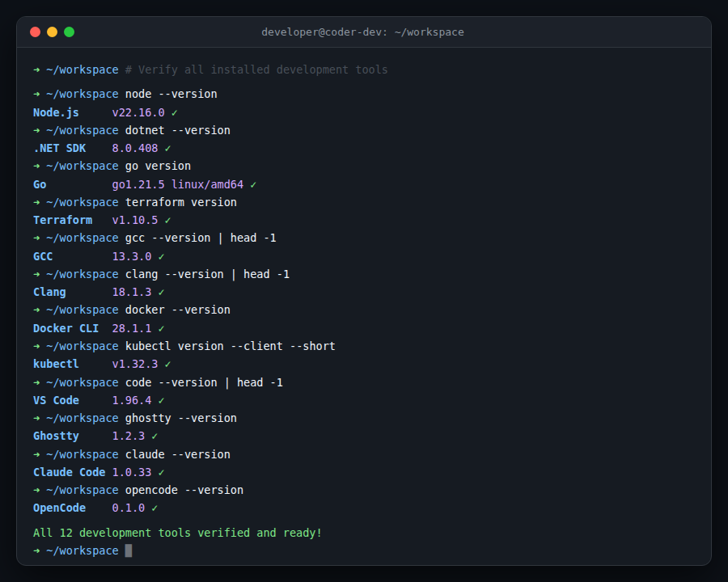Click the comment 'Verify all installed development tools'
728x582 pixels.
point(256,70)
